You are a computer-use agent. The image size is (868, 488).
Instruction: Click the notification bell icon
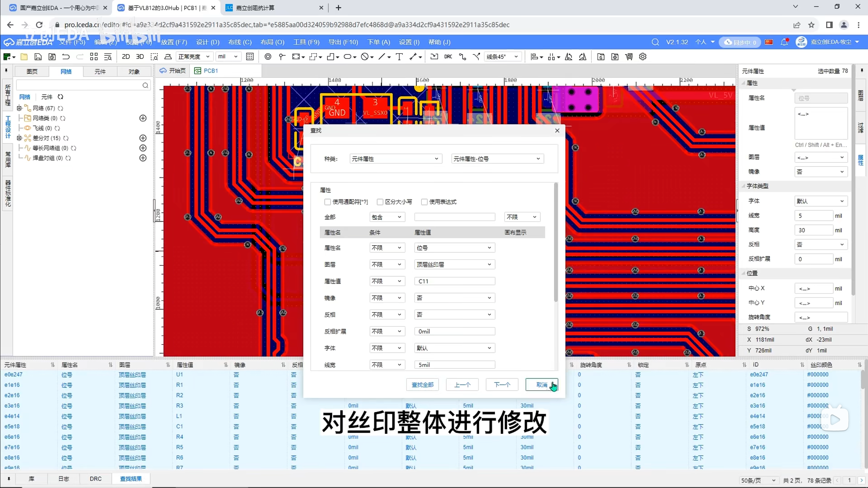pos(784,42)
